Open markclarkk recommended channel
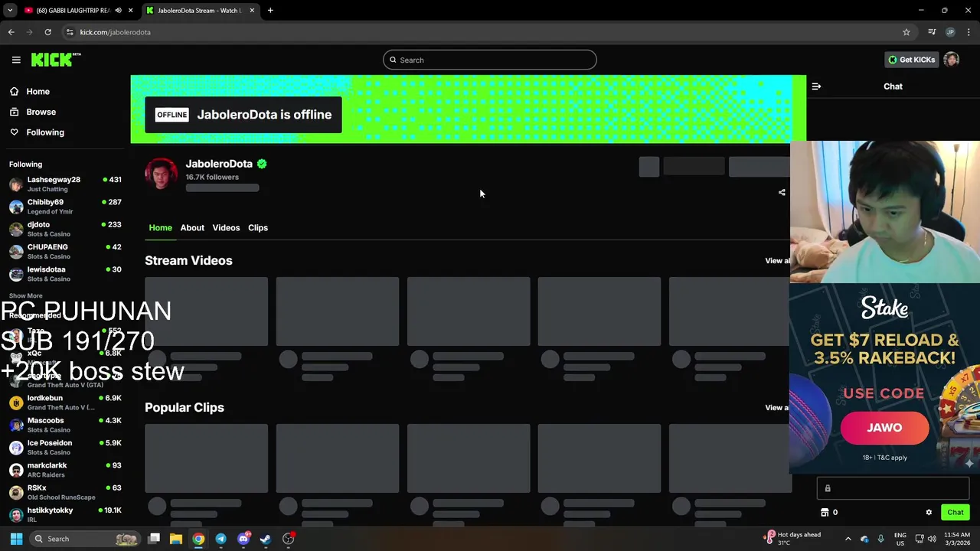Image resolution: width=980 pixels, height=551 pixels. (65, 470)
